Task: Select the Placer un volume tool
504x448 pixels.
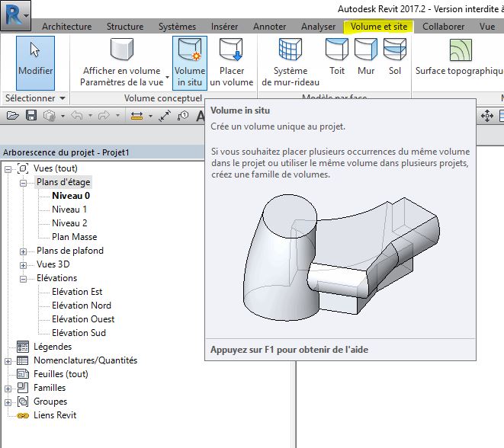Action: tap(232, 63)
